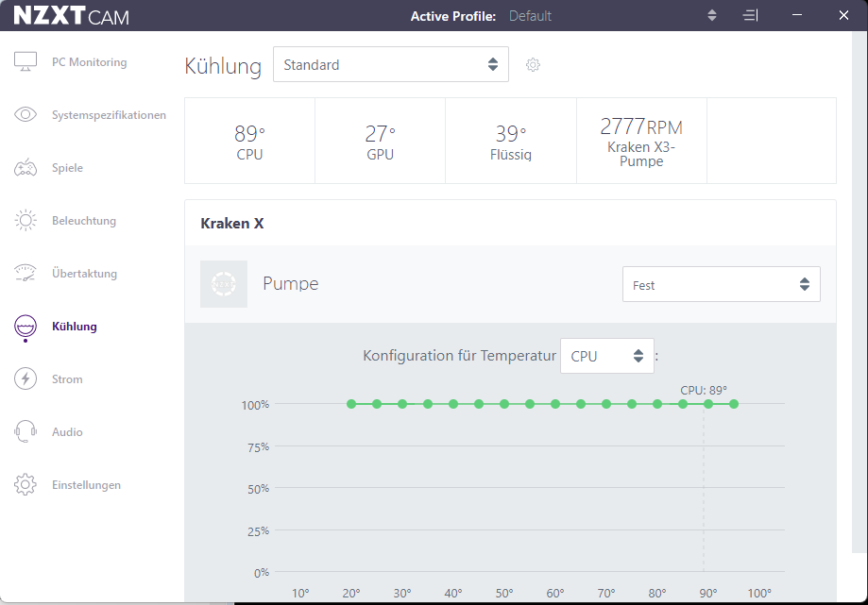868x605 pixels.
Task: Click the Übertaktung gauge icon
Action: [x=26, y=273]
